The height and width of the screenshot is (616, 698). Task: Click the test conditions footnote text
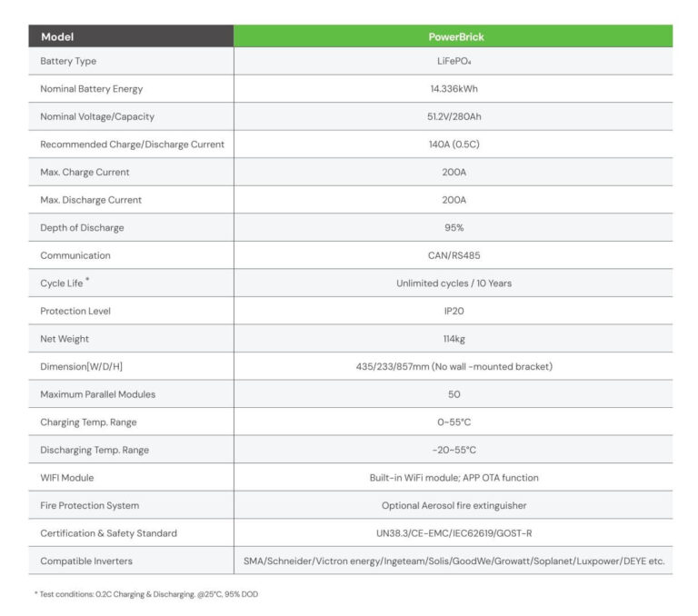148,593
